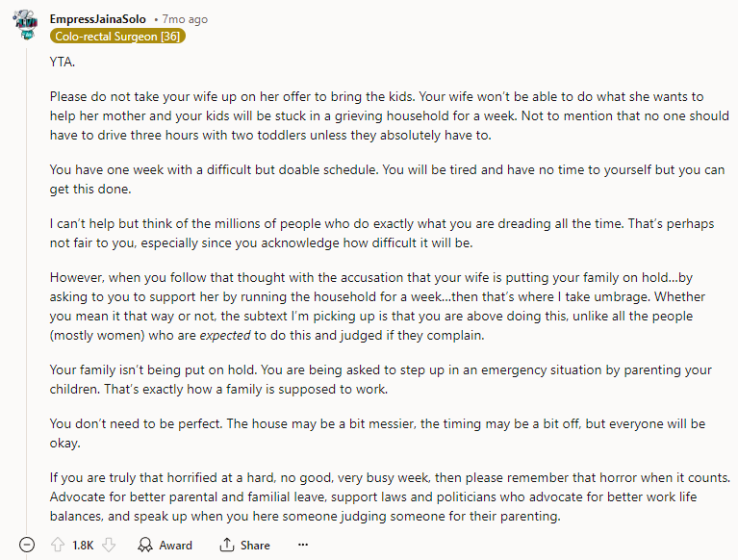This screenshot has width=738, height=560.
Task: Open the three-dot more options menu
Action: (x=302, y=545)
